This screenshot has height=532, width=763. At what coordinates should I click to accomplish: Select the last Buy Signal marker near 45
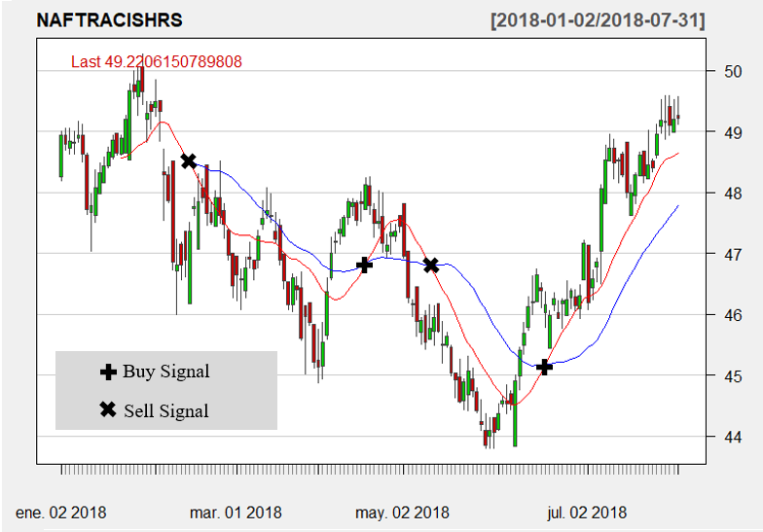[x=544, y=367]
